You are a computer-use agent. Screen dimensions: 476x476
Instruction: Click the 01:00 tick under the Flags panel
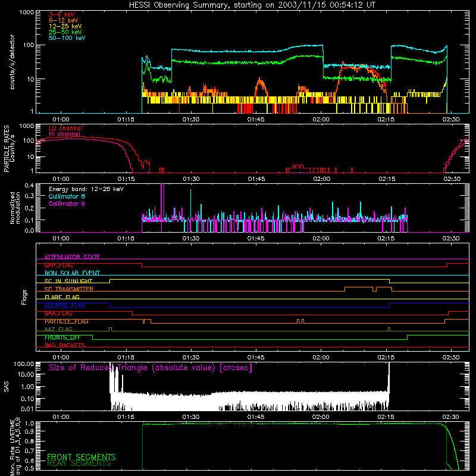pyautogui.click(x=61, y=358)
